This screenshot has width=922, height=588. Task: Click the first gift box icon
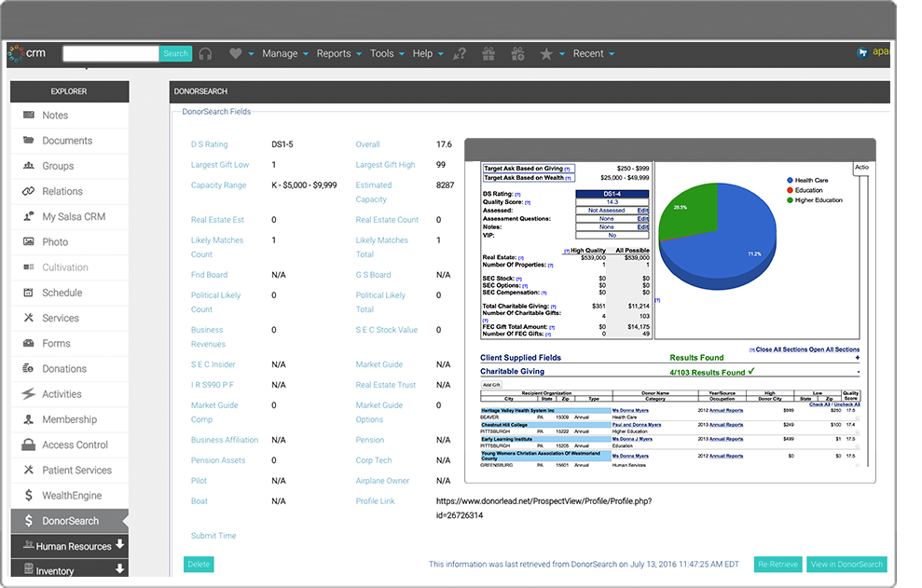coord(489,53)
